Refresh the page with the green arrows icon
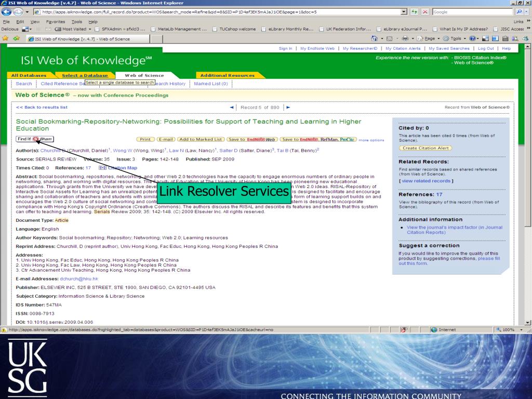Viewport: 532px width, 399px height. (x=414, y=12)
